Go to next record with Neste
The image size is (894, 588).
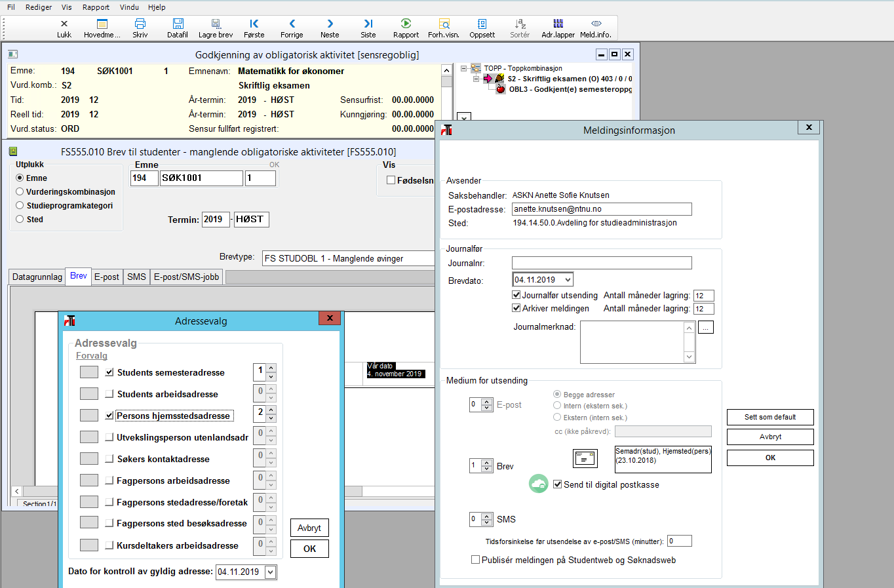[x=330, y=24]
